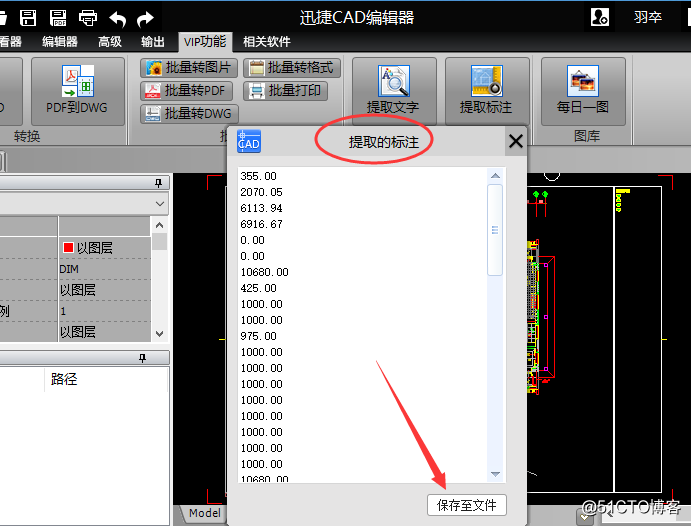Switch to the 相关软件 tab
Screen dimensions: 691x526
(x=267, y=42)
